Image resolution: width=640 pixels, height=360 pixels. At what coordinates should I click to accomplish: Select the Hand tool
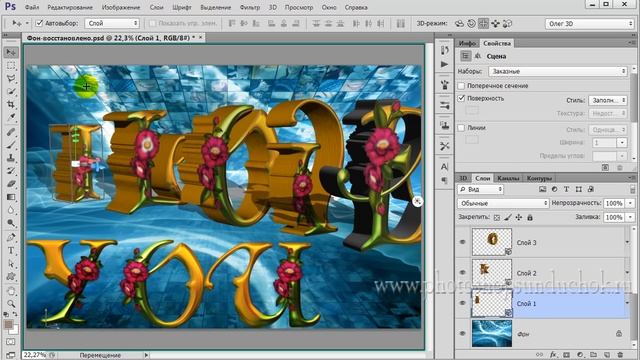point(11,291)
